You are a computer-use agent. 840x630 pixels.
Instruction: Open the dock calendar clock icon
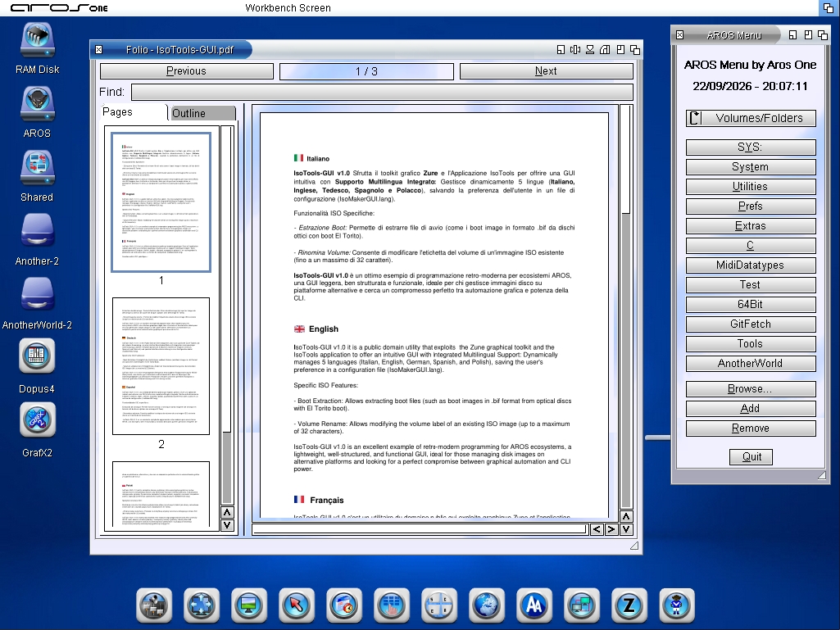click(x=344, y=605)
